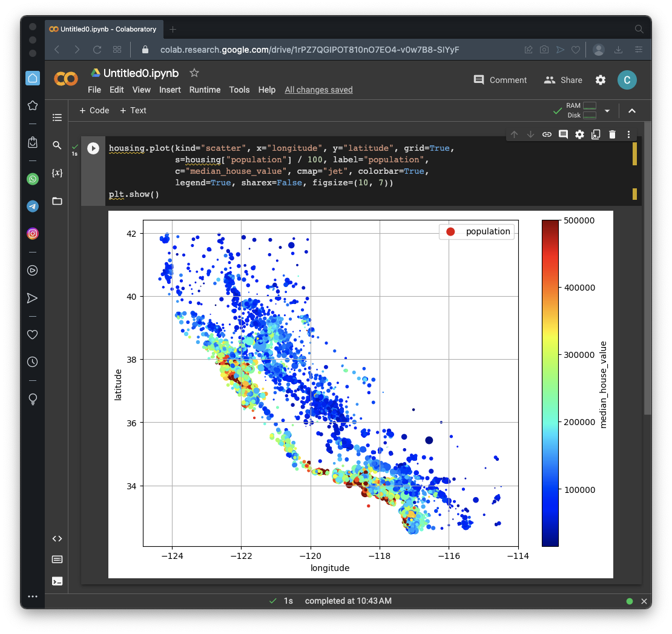Open the variables inspector panel
This screenshot has height=634, width=672.
pyautogui.click(x=57, y=173)
